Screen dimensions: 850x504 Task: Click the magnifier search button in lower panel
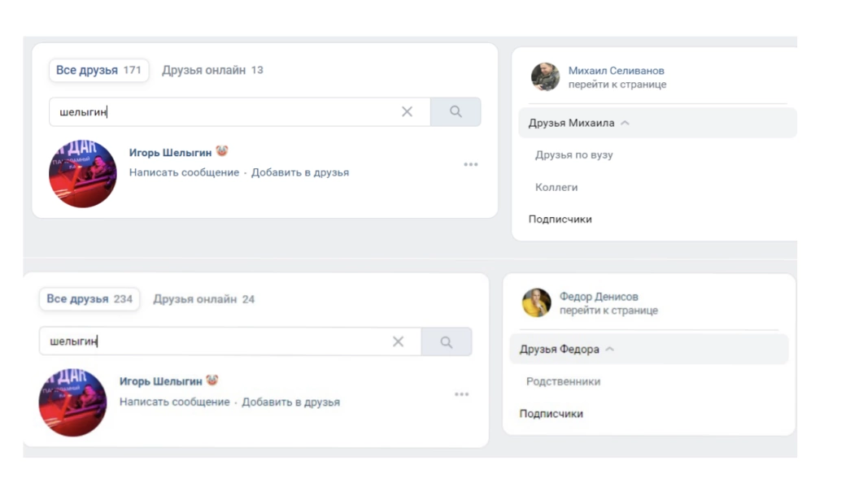pyautogui.click(x=447, y=342)
